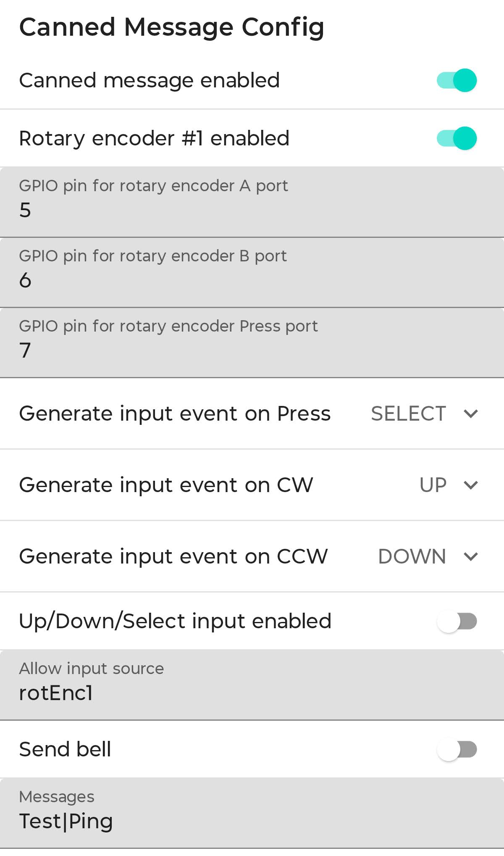Edit GPIO pin for rotary encoder Press port
Viewport: 504px width, 856px height.
(252, 343)
